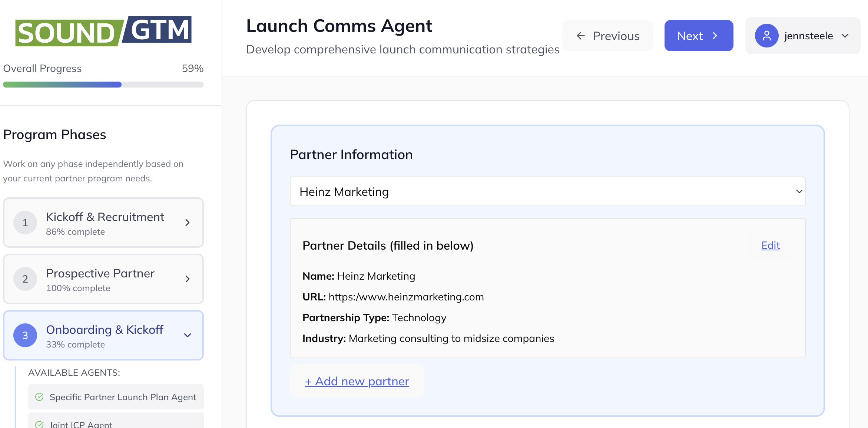The height and width of the screenshot is (428, 868).
Task: Click the SOUND GTM logo
Action: (x=103, y=31)
